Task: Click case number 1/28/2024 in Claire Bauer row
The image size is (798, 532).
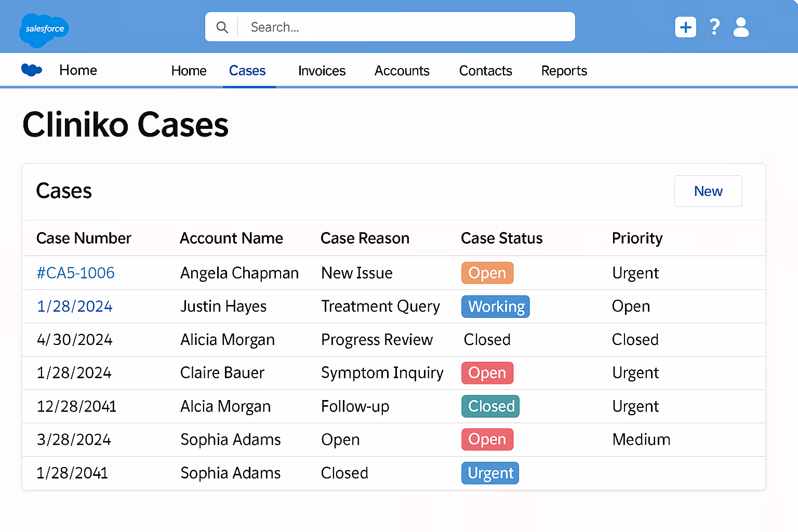Action: pos(74,373)
